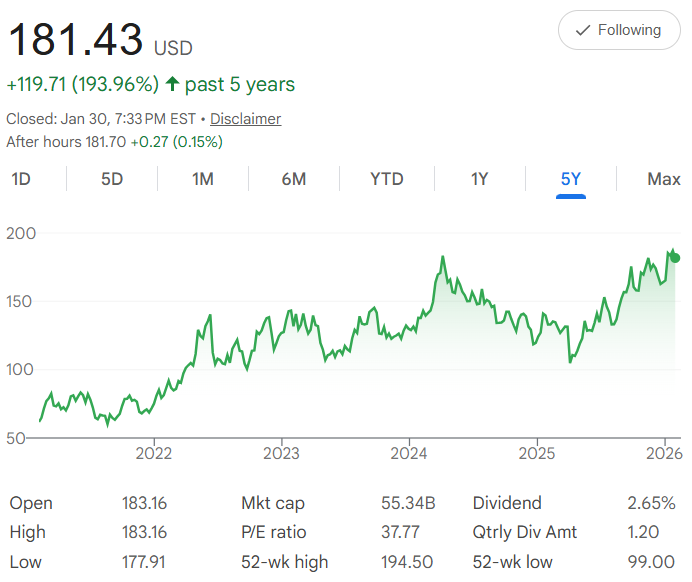
Task: Click the 2022 label on x-axis
Action: coord(154,452)
